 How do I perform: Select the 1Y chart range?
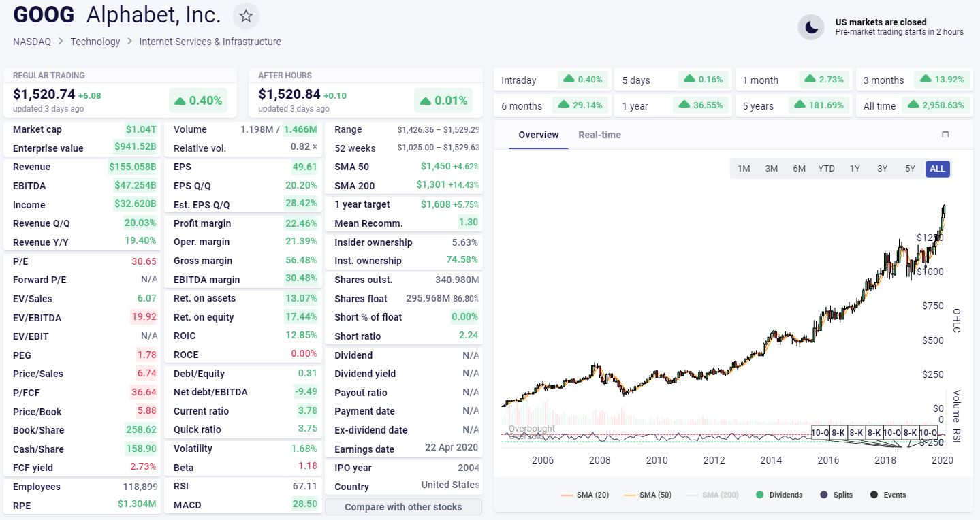(x=855, y=169)
